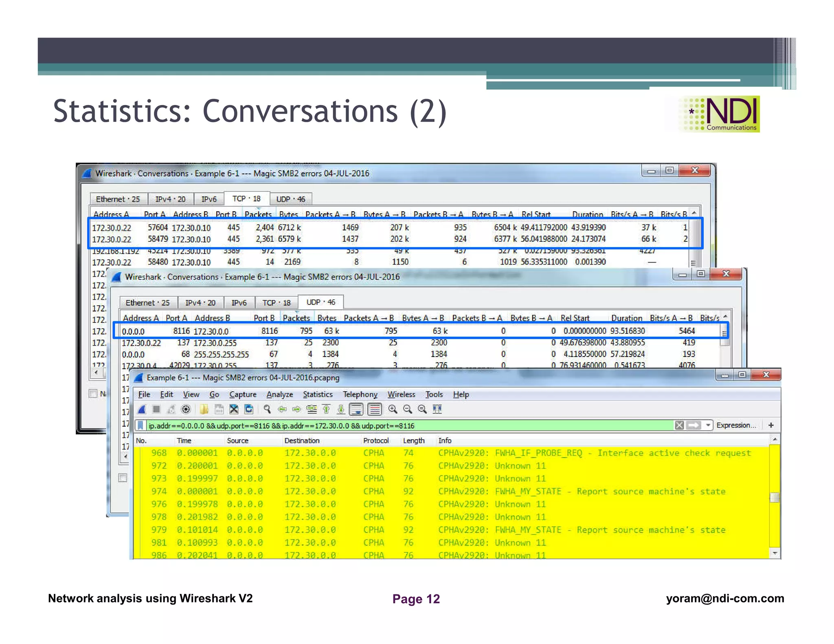
Task: Toggle colorize packet list icon
Action: coord(375,410)
